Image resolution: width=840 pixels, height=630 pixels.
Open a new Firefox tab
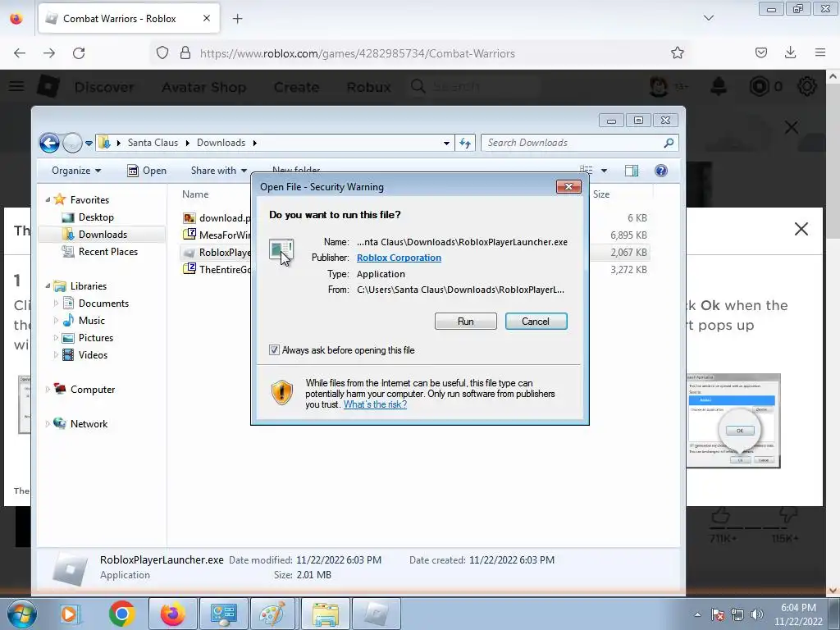point(237,19)
